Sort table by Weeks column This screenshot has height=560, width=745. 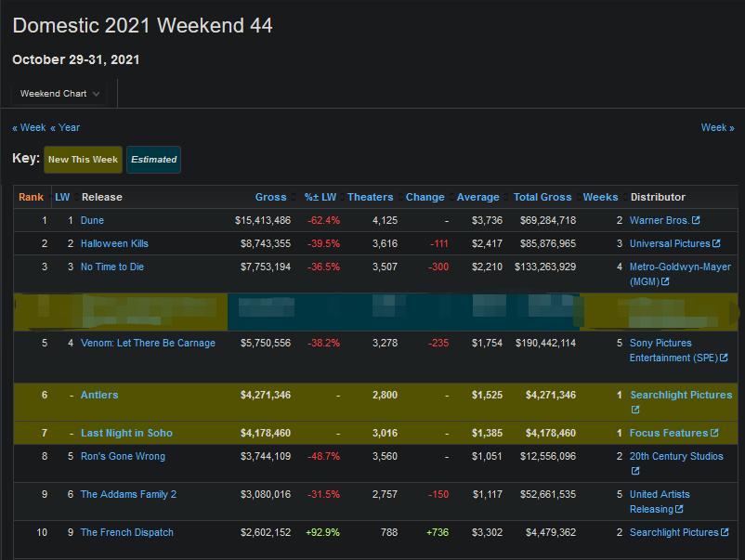[601, 197]
